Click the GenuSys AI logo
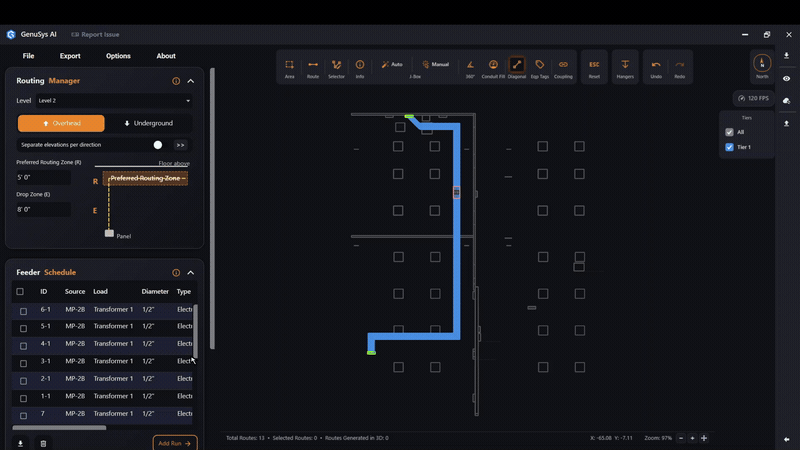 11,34
